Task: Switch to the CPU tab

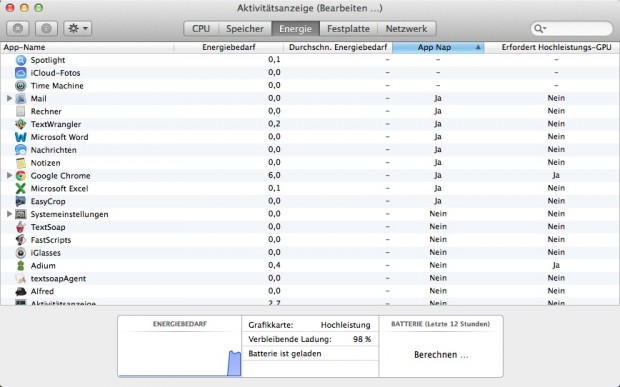Action: 201,28
